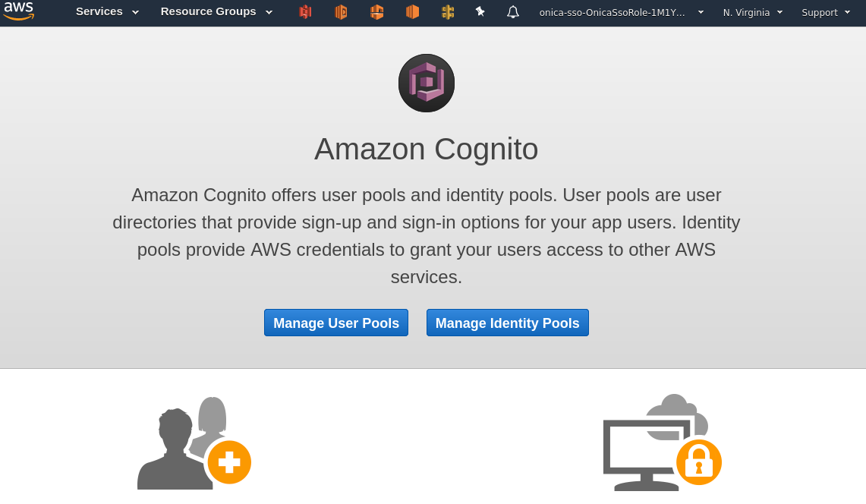Viewport: 866px width, 504px height.
Task: Click the monitor and padlock identity icon
Action: [x=662, y=442]
